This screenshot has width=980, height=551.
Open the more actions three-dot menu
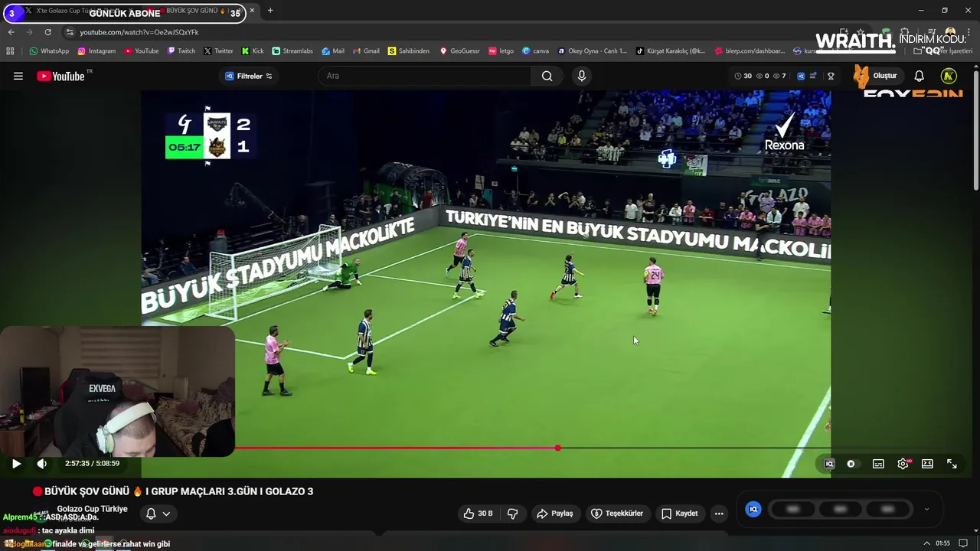point(719,514)
